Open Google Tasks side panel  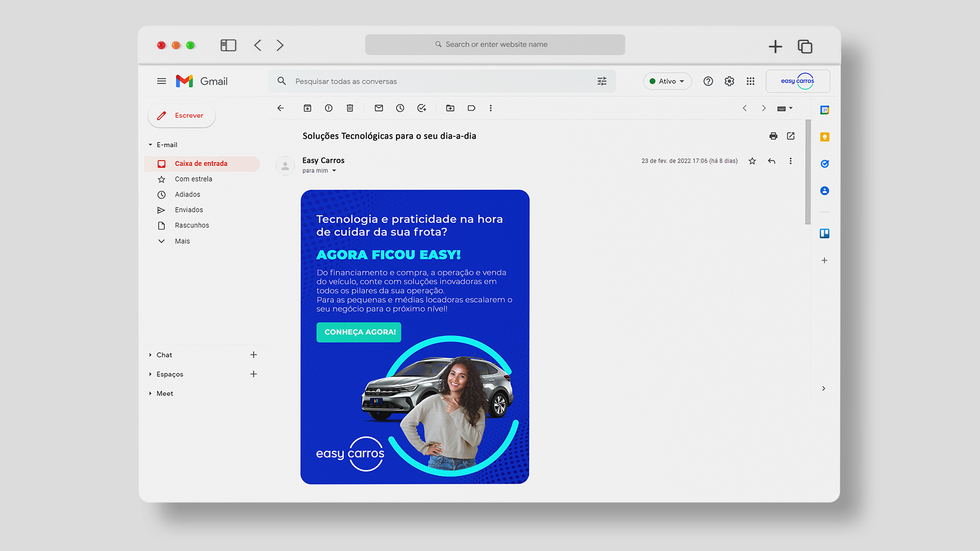click(825, 164)
